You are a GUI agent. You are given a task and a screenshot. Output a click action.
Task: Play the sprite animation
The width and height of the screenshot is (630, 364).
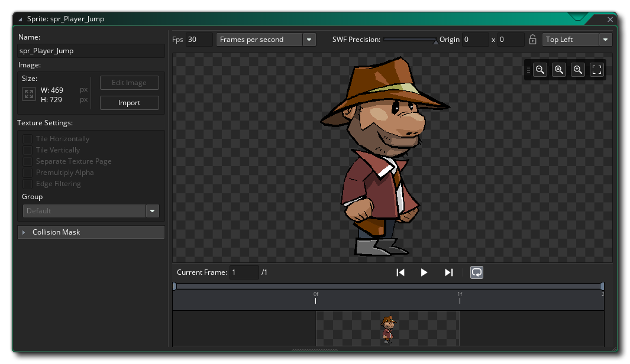424,272
